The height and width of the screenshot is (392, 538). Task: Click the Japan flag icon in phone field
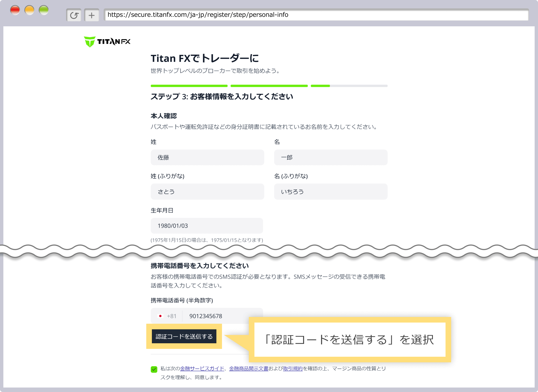161,316
